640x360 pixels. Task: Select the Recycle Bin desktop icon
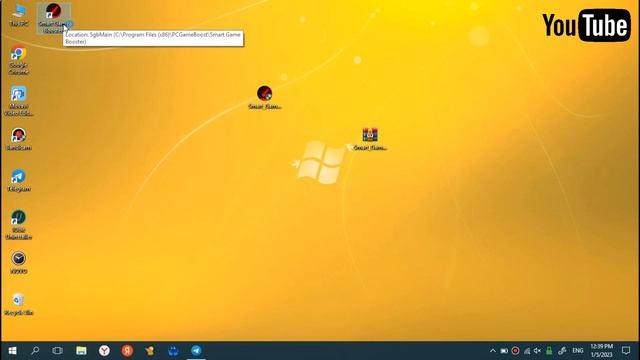click(x=19, y=304)
